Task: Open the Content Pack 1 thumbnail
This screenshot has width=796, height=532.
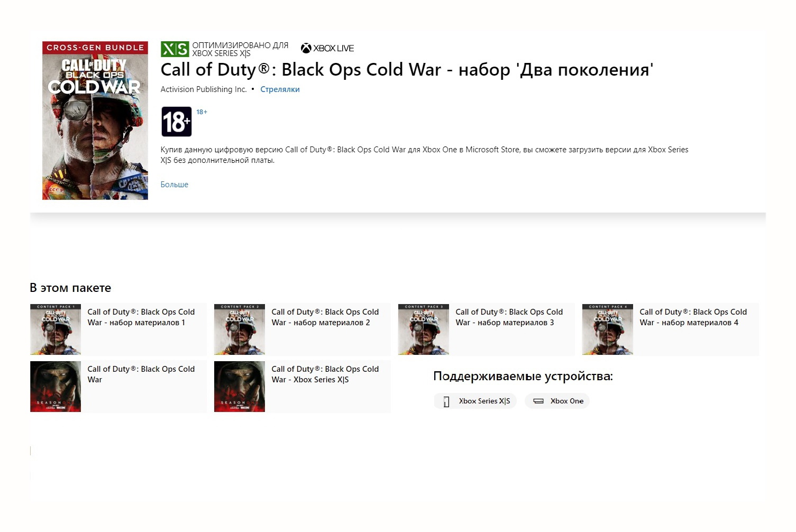Action: 56,329
